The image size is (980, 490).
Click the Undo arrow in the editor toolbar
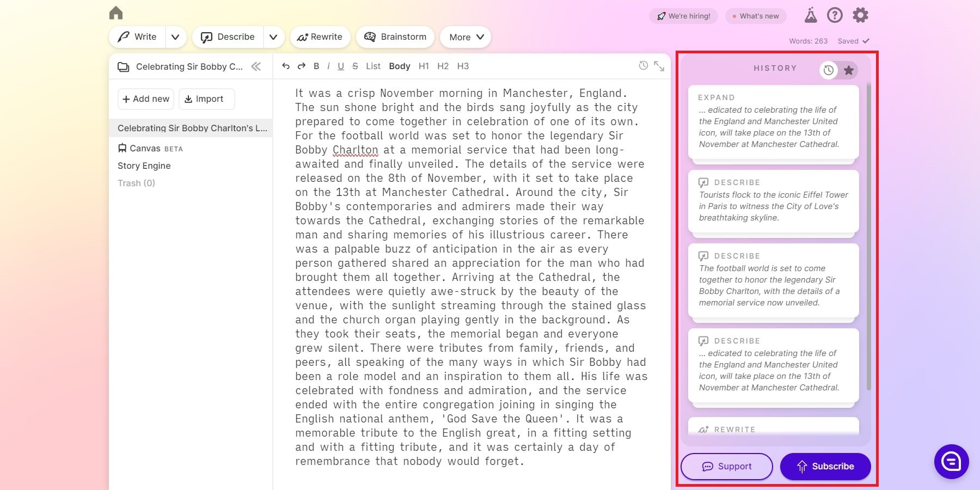coord(285,66)
